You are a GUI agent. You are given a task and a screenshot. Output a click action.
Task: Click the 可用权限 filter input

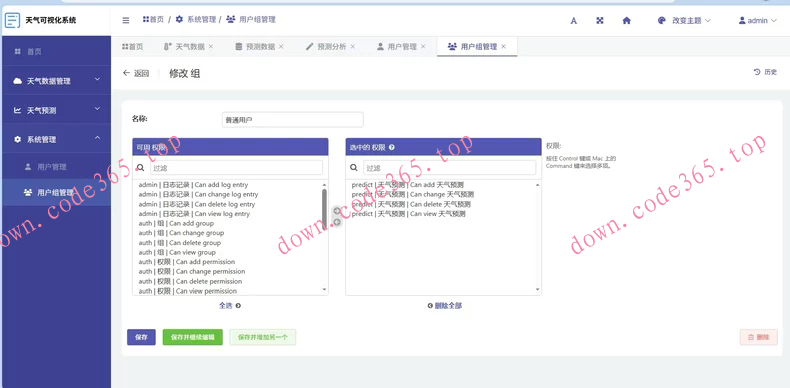[236, 167]
